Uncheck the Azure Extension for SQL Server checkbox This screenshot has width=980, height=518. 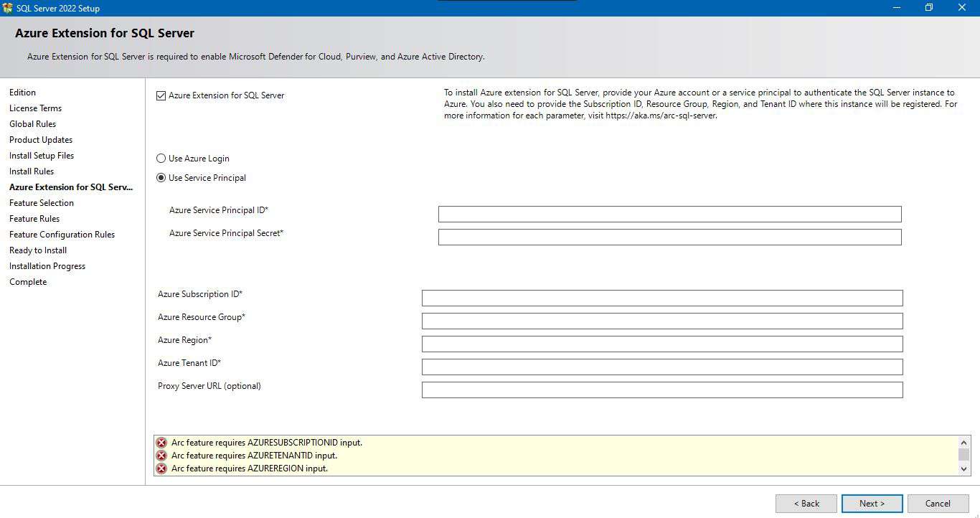161,95
